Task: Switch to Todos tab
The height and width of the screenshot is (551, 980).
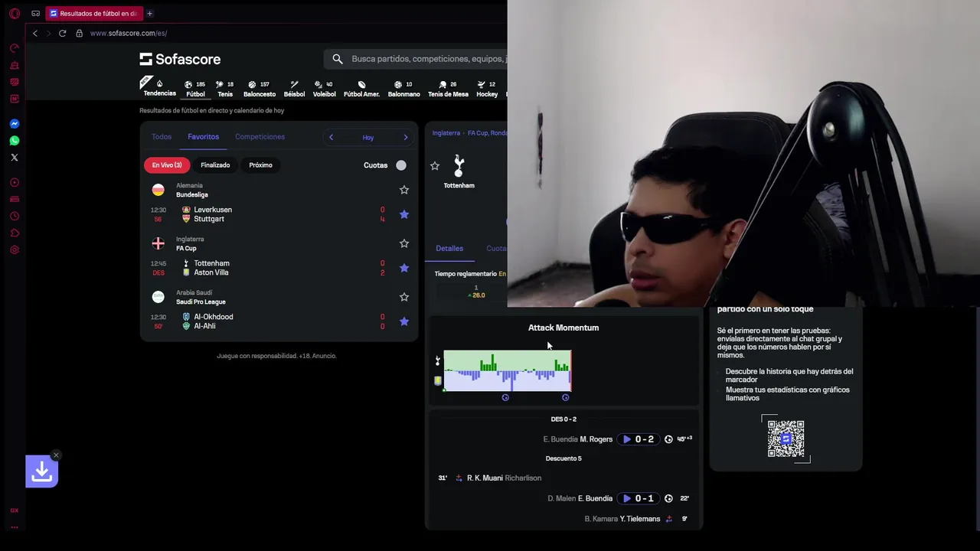Action: 162,137
